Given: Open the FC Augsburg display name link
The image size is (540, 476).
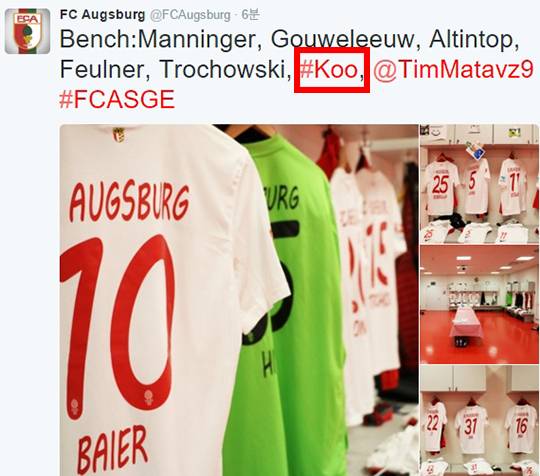Looking at the screenshot, I should (x=103, y=15).
